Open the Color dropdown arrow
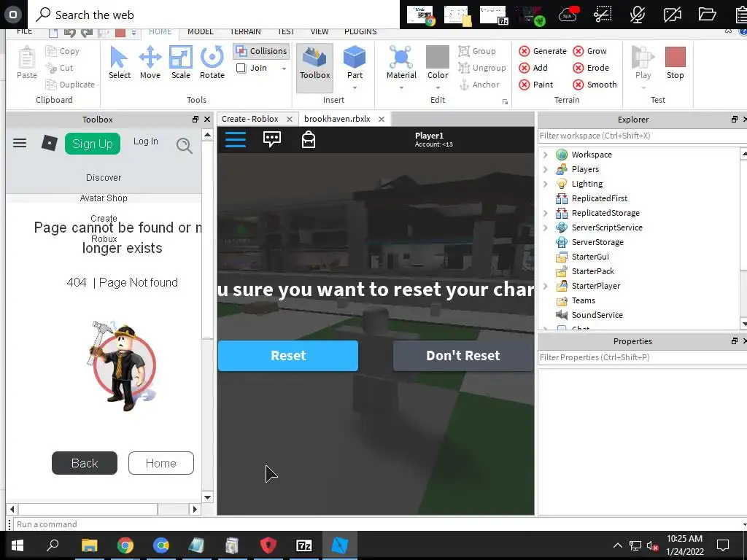Screen dimensions: 747x560 point(438,87)
